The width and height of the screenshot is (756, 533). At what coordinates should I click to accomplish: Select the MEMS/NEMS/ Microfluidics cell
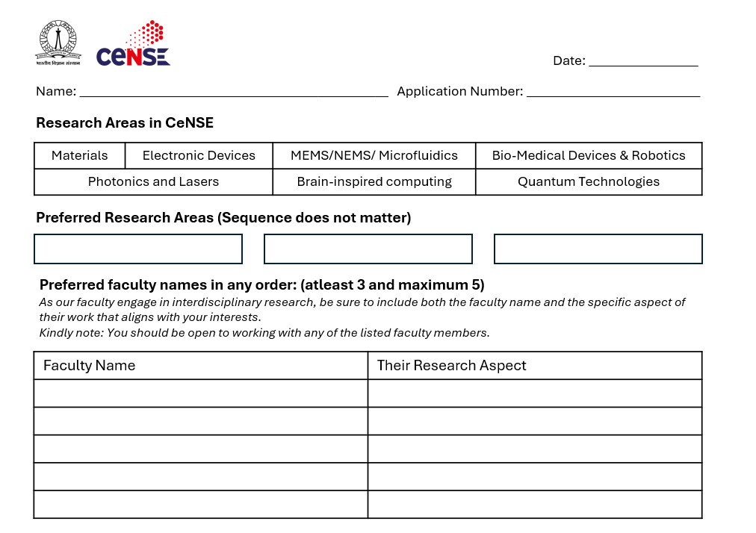(374, 155)
